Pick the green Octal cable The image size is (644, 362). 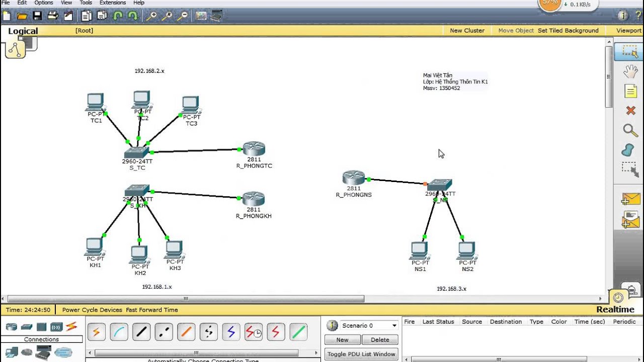(298, 332)
